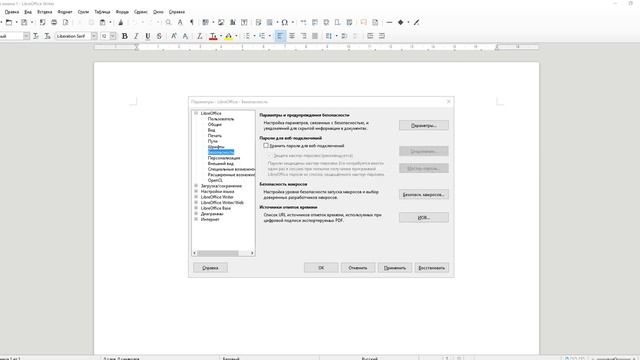Click the Underline formatting icon

click(148, 36)
